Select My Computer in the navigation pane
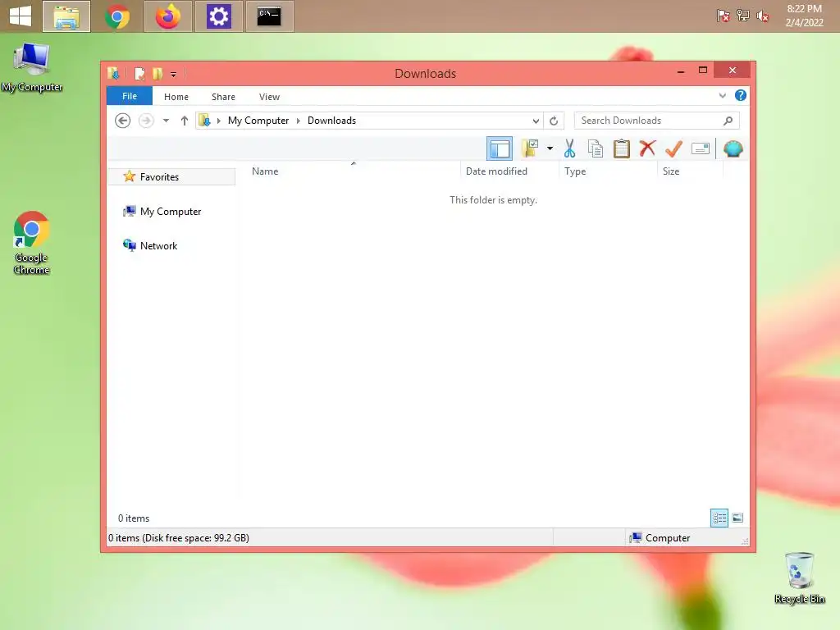The image size is (840, 630). [171, 212]
